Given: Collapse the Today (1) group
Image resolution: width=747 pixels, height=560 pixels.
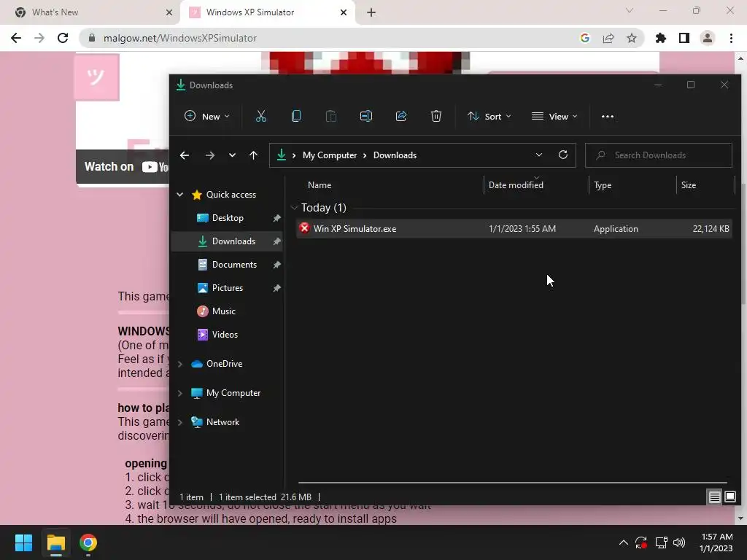Looking at the screenshot, I should tap(294, 208).
